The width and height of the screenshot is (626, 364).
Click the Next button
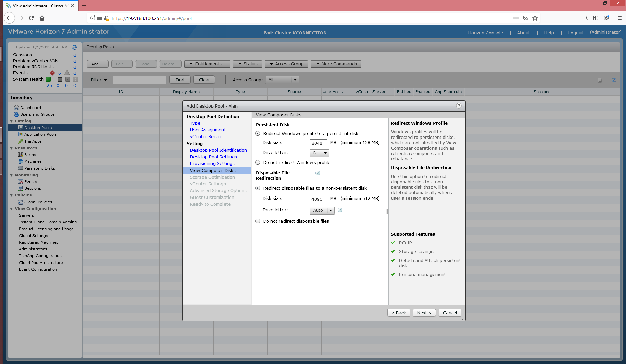coord(424,313)
